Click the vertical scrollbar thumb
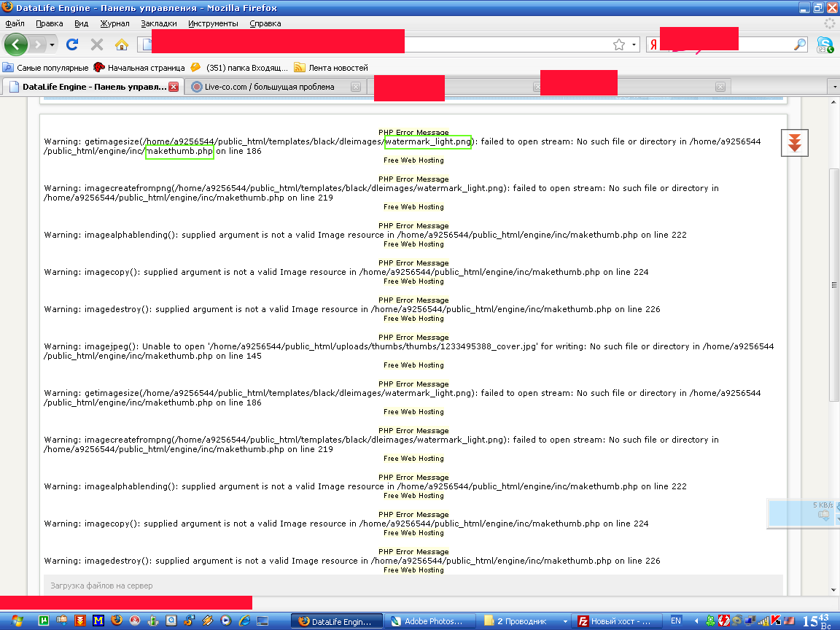The height and width of the screenshot is (630, 840). (833, 284)
